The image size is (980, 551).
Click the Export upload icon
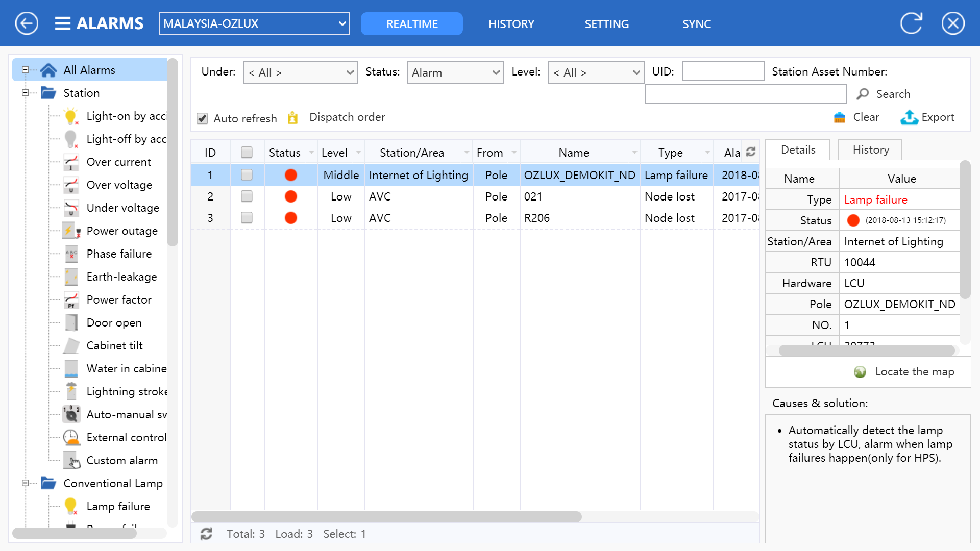click(x=909, y=117)
